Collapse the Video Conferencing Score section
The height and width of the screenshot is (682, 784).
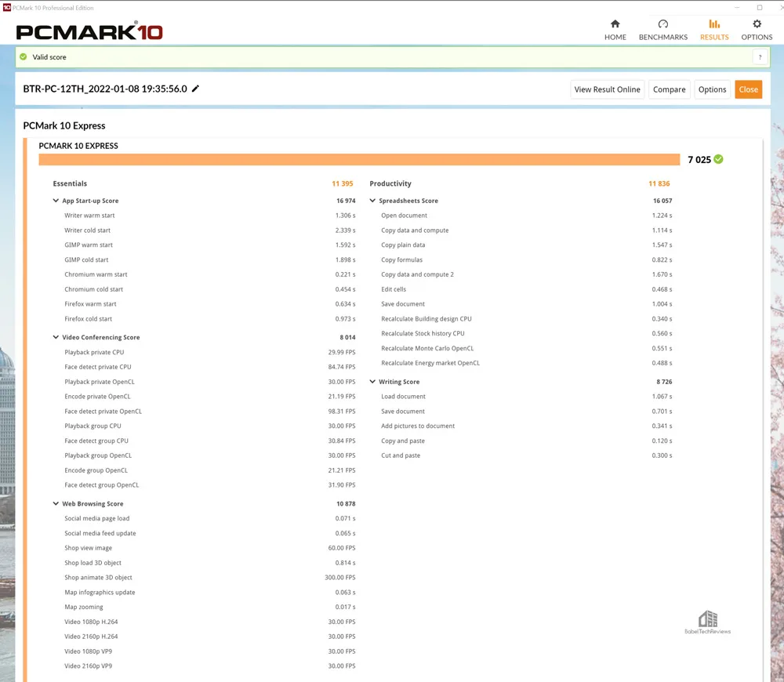coord(56,337)
